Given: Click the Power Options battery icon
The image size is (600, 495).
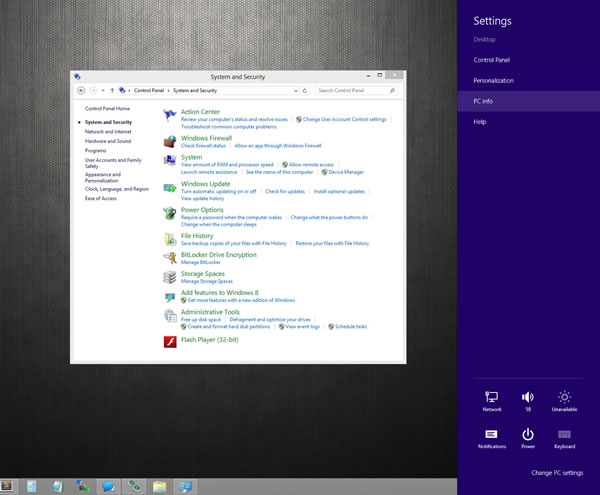Looking at the screenshot, I should [170, 213].
